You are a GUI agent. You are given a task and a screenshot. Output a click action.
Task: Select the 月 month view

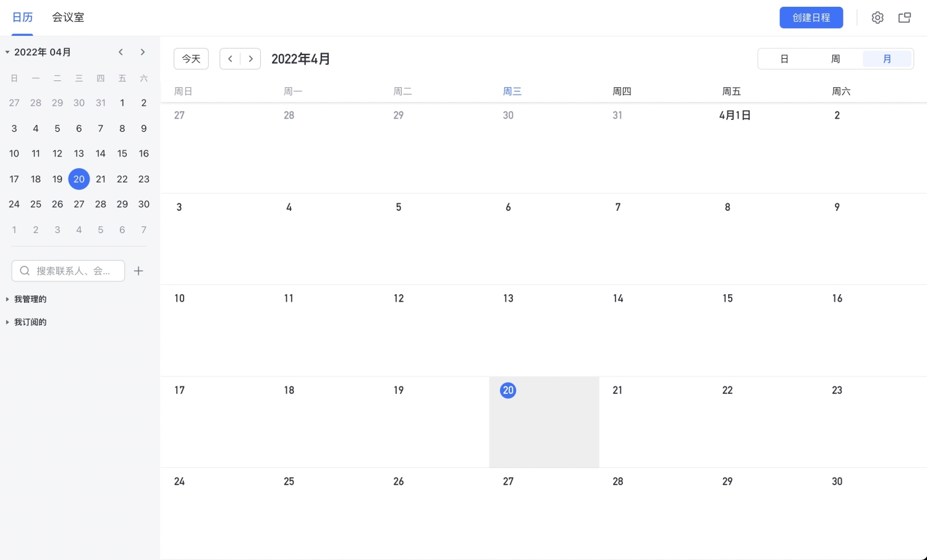click(887, 59)
